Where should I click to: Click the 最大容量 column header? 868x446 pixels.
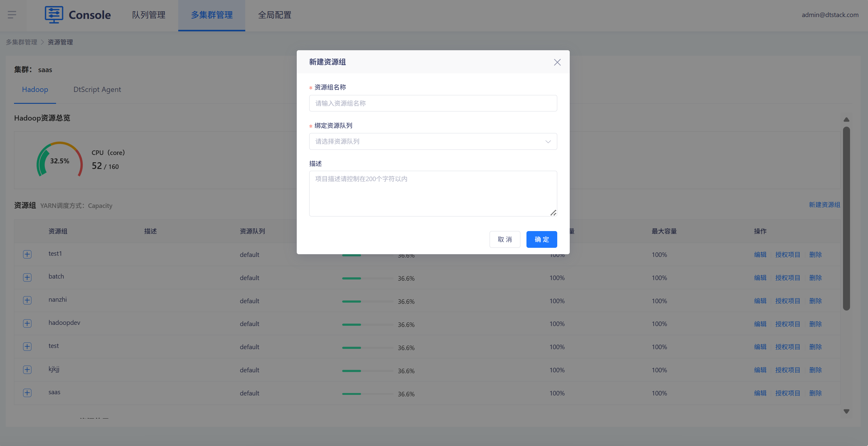coord(664,231)
